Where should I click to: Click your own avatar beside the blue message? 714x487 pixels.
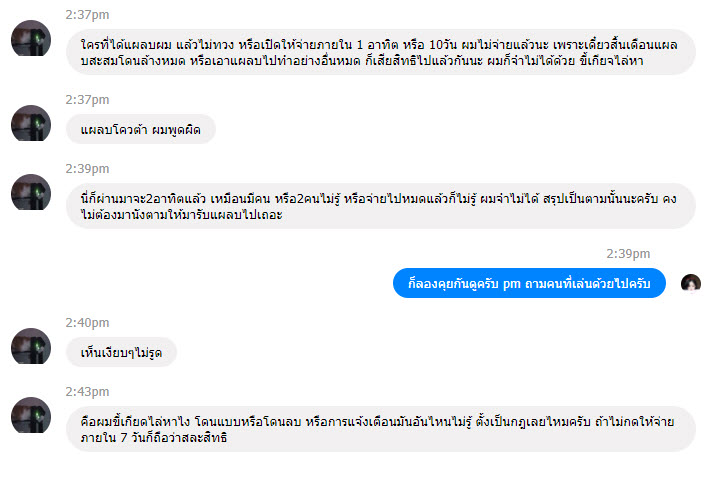tap(690, 283)
